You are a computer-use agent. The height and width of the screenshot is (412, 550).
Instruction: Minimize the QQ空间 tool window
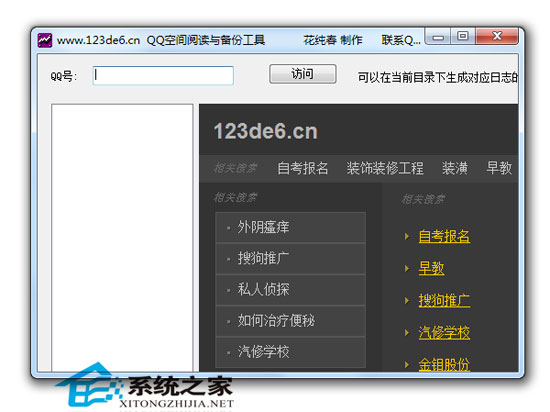pos(438,37)
